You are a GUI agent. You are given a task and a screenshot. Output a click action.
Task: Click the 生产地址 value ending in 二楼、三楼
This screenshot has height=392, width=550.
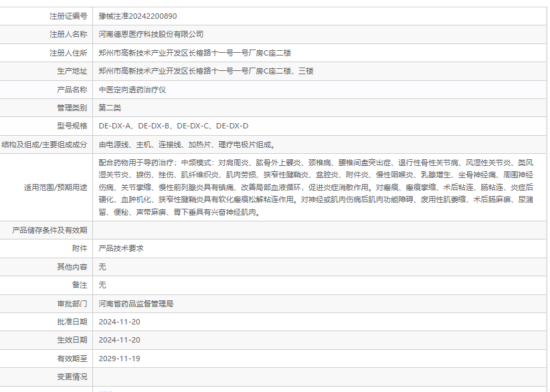pos(206,71)
